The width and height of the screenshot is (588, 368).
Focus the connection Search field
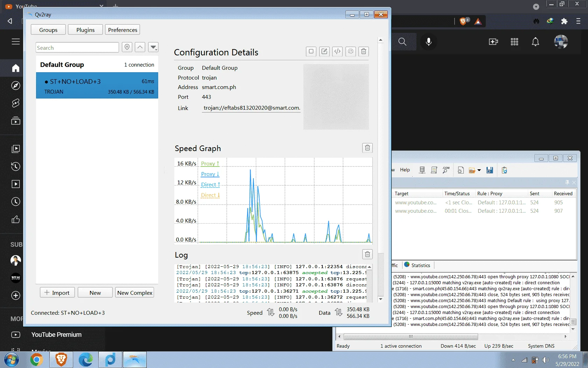[x=77, y=48]
